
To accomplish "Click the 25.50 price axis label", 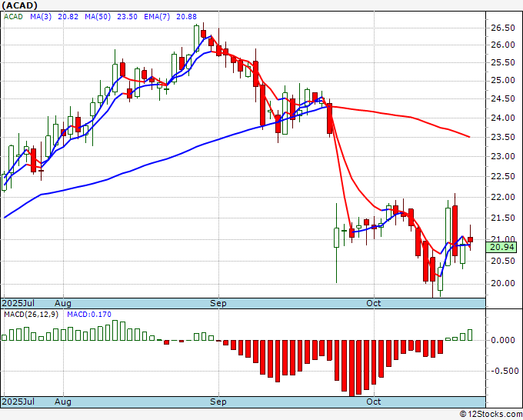I will coord(503,63).
